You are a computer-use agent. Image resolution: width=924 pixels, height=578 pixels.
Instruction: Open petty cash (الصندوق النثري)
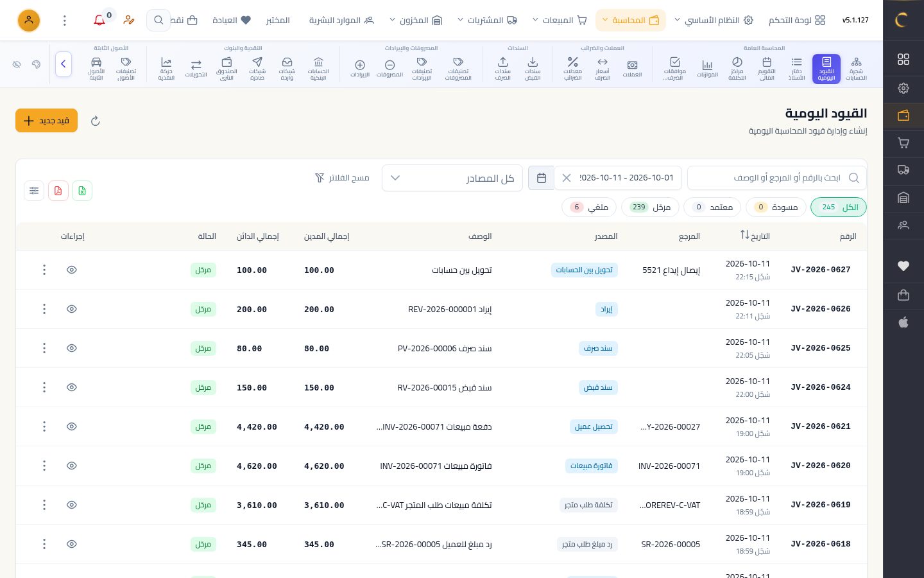[x=227, y=69]
